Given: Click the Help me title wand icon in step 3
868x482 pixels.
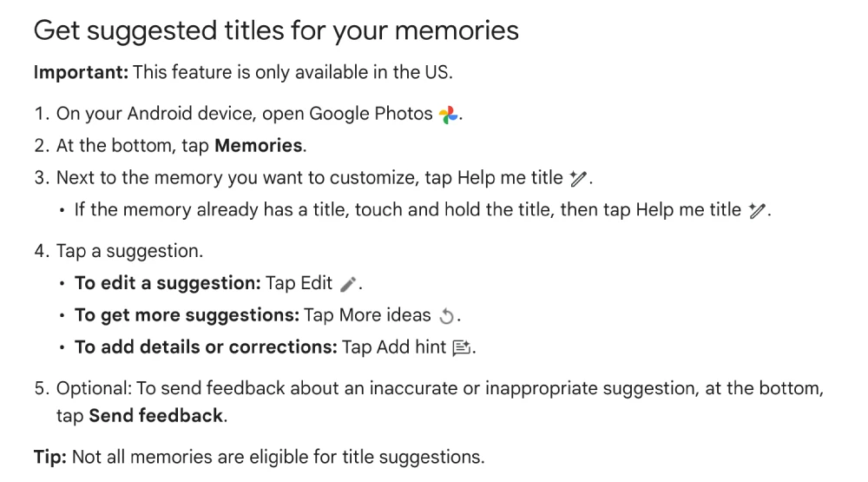Looking at the screenshot, I should point(578,178).
